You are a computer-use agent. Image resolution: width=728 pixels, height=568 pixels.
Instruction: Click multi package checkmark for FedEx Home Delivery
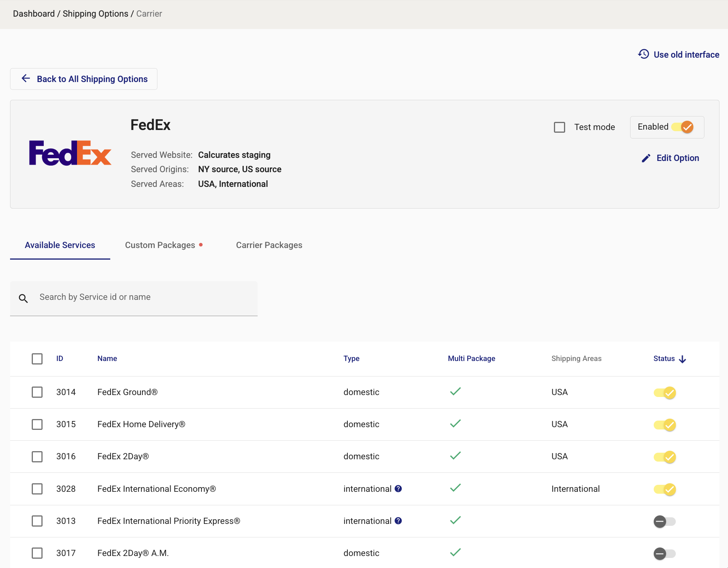click(x=456, y=423)
